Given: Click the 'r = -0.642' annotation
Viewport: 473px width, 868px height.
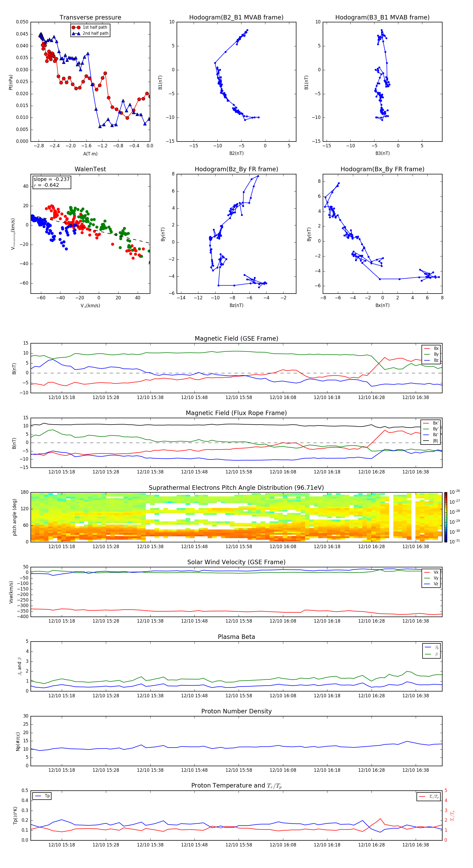Looking at the screenshot, I should click(x=47, y=185).
